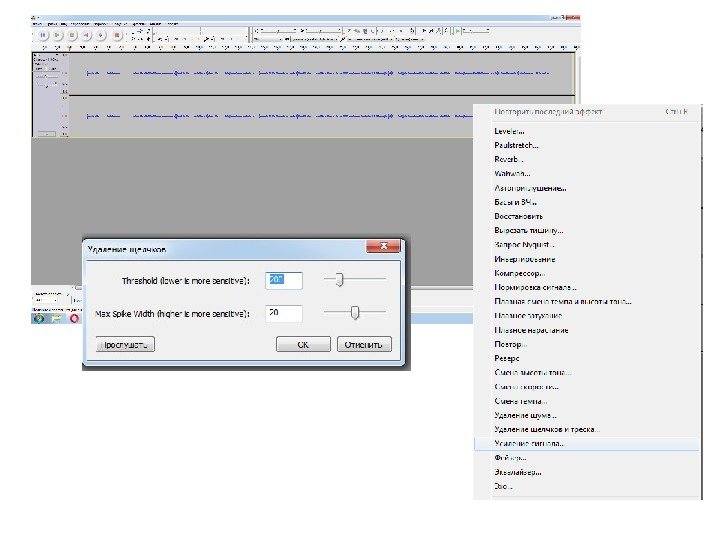Click the Threshold slider handle
Viewport: 720px width, 540px height.
[339, 279]
